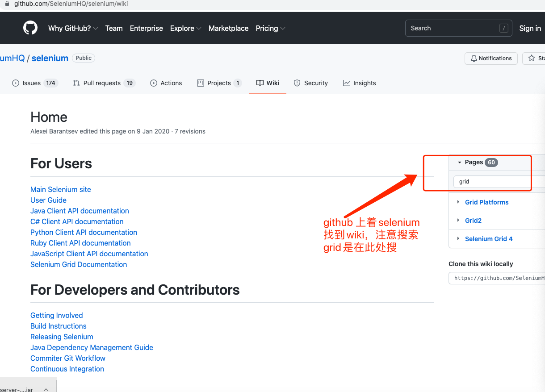Click the Issues circle icon
Image resolution: width=545 pixels, height=392 pixels.
point(16,83)
